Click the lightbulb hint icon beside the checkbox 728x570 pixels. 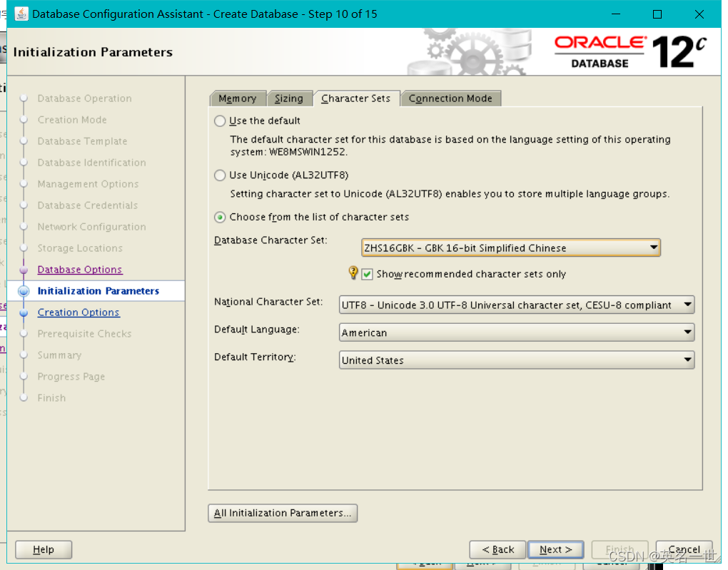click(353, 273)
